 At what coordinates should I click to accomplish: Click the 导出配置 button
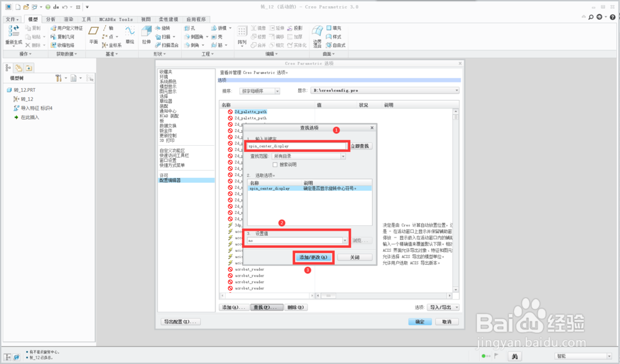click(x=180, y=322)
